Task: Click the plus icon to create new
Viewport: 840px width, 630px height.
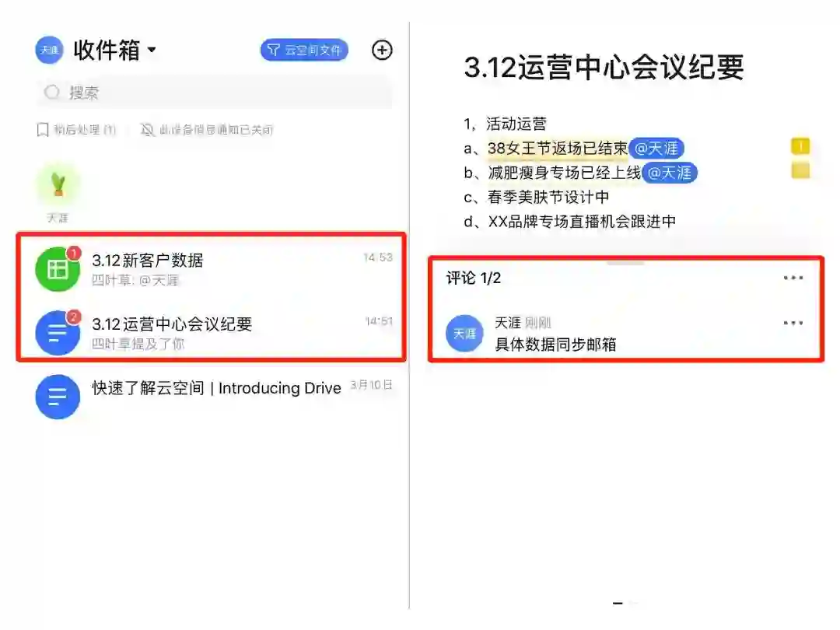Action: [x=382, y=51]
